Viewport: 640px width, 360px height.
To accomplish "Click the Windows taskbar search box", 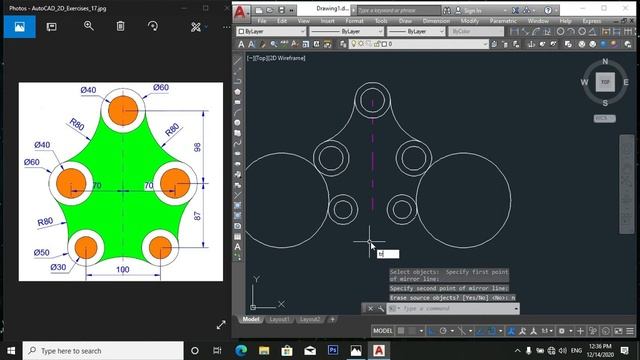I will coord(102,351).
